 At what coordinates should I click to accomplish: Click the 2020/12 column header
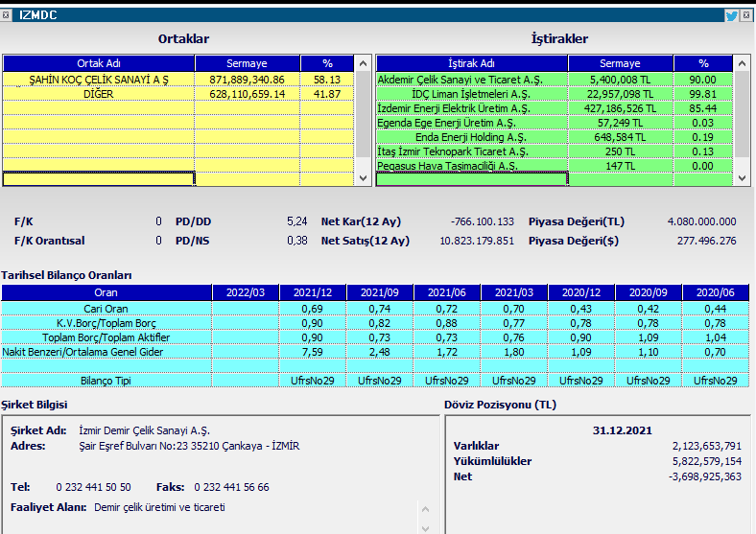point(581,292)
